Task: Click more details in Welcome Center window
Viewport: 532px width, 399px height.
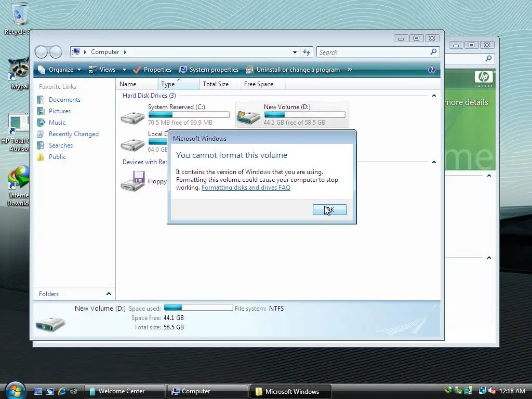Action: coord(467,102)
